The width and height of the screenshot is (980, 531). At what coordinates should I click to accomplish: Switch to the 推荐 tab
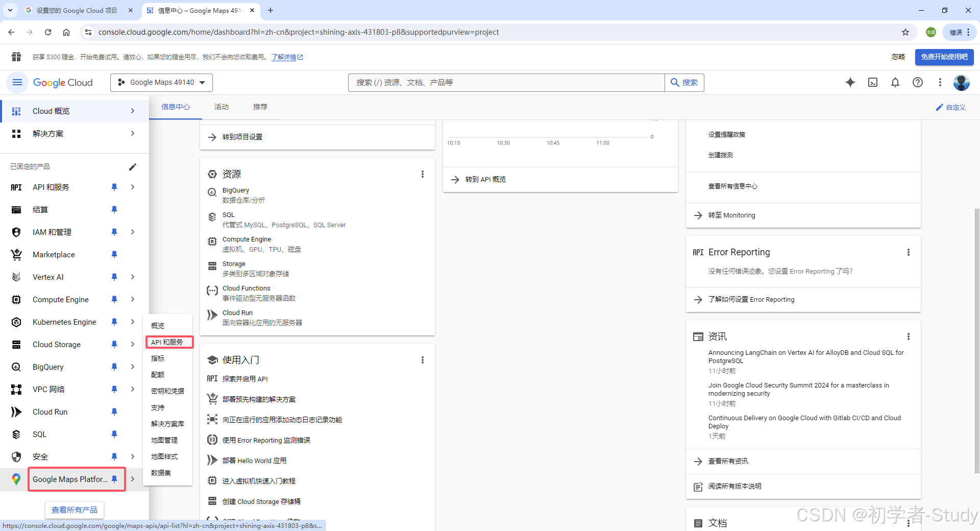260,107
